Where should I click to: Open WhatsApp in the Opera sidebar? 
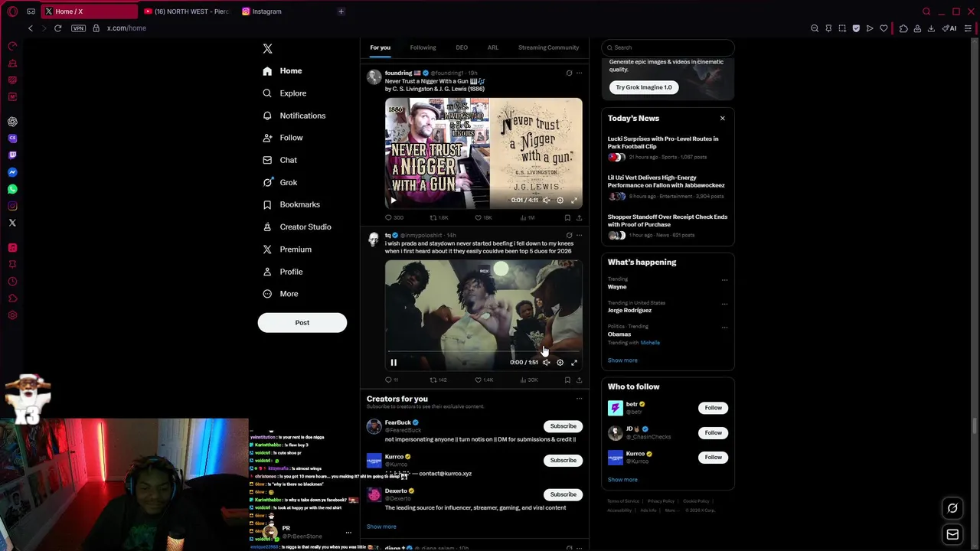[x=12, y=189]
